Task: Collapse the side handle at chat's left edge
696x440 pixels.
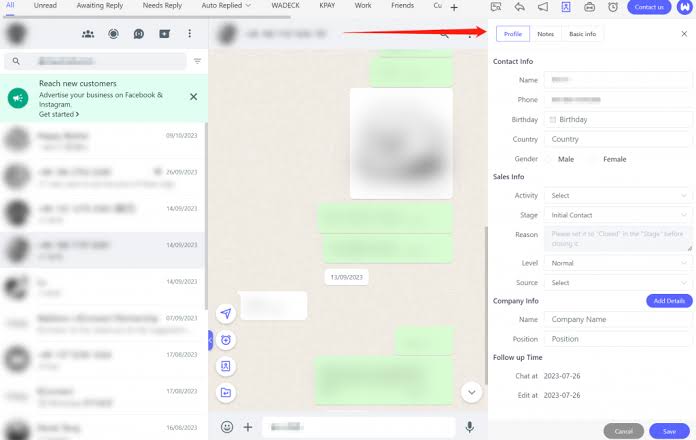Action: (x=210, y=341)
